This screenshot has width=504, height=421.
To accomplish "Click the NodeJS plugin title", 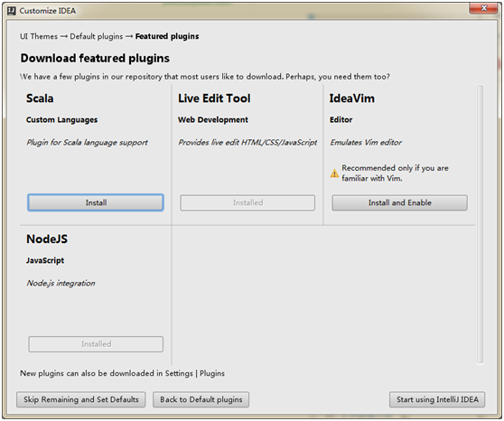I will (x=47, y=239).
